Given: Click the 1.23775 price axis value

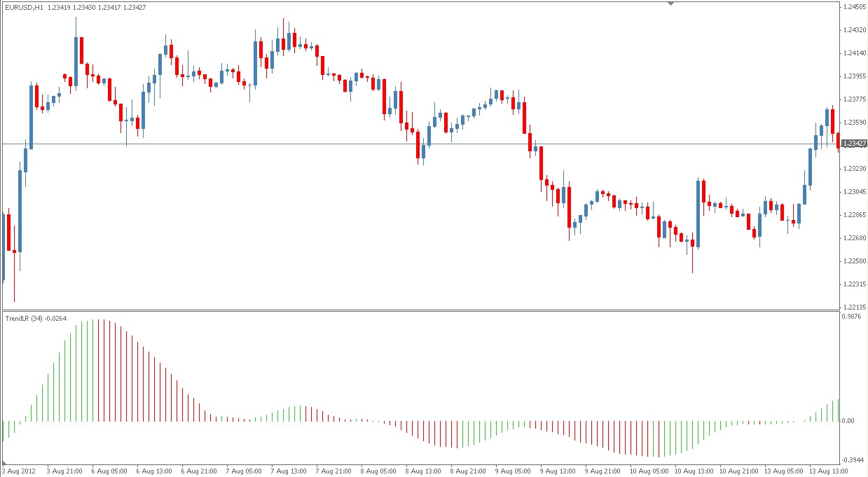Looking at the screenshot, I should [855, 99].
